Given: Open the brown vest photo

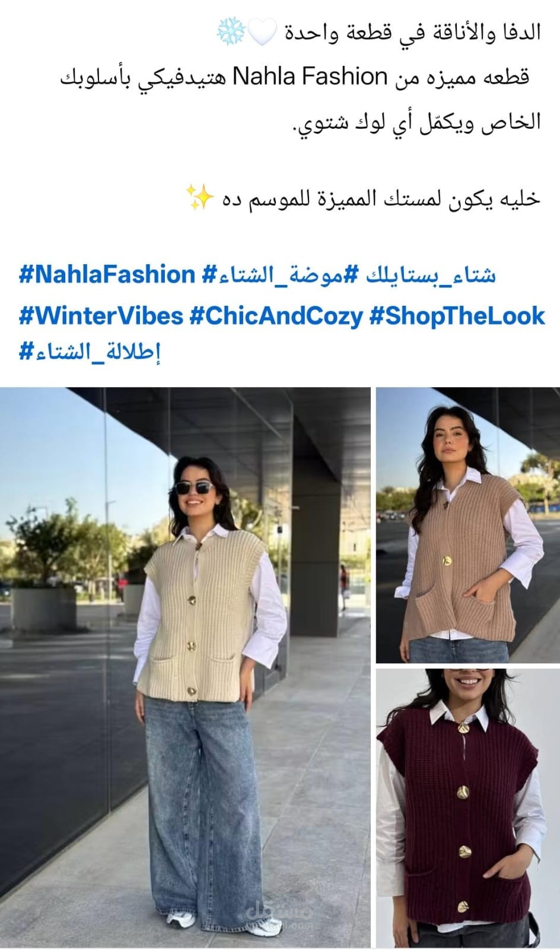Looking at the screenshot, I should click(x=468, y=525).
